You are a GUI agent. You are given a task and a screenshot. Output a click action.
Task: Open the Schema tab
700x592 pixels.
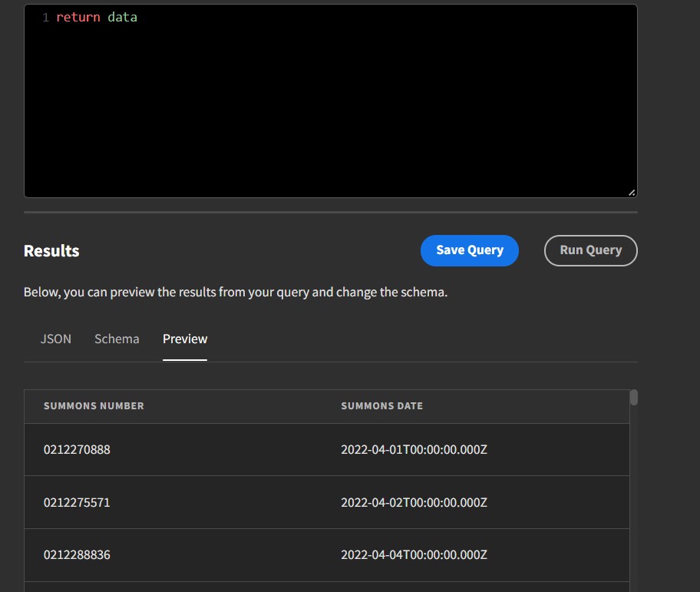click(x=117, y=339)
